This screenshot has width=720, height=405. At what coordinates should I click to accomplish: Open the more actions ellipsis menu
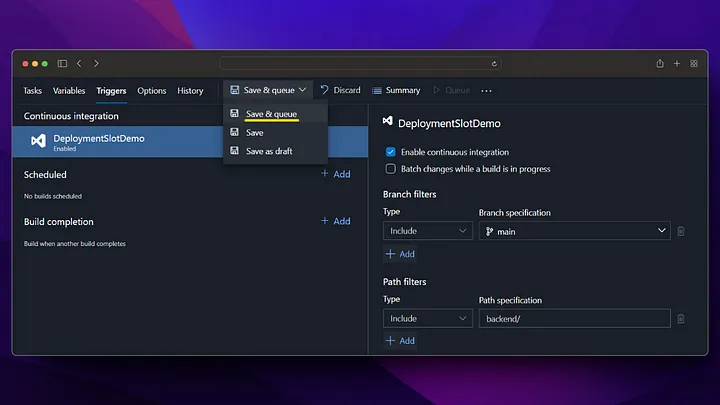[486, 90]
